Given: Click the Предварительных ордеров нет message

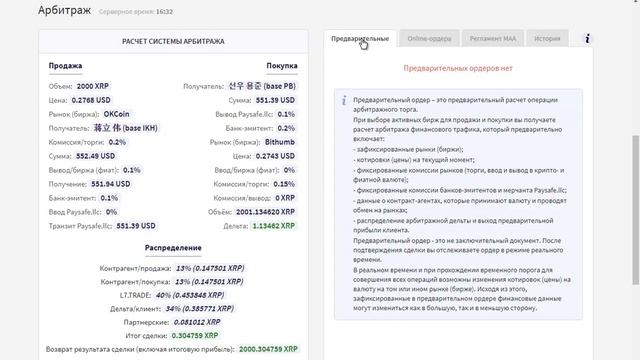Looking at the screenshot, I should (x=458, y=68).
